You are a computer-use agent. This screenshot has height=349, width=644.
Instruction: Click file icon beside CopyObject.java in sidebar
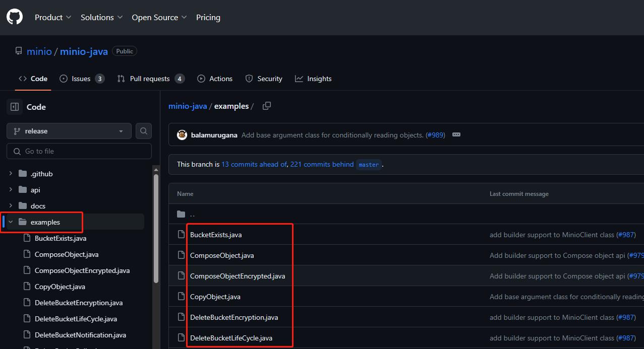(x=27, y=287)
